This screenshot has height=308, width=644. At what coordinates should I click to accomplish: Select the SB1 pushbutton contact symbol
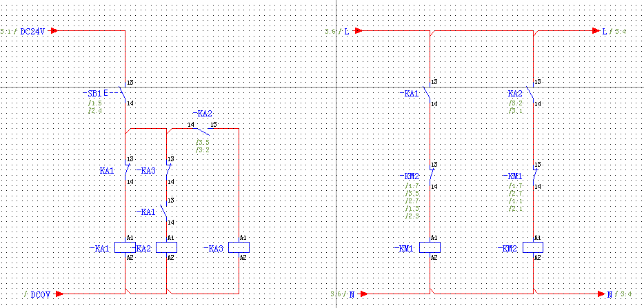pyautogui.click(x=122, y=93)
